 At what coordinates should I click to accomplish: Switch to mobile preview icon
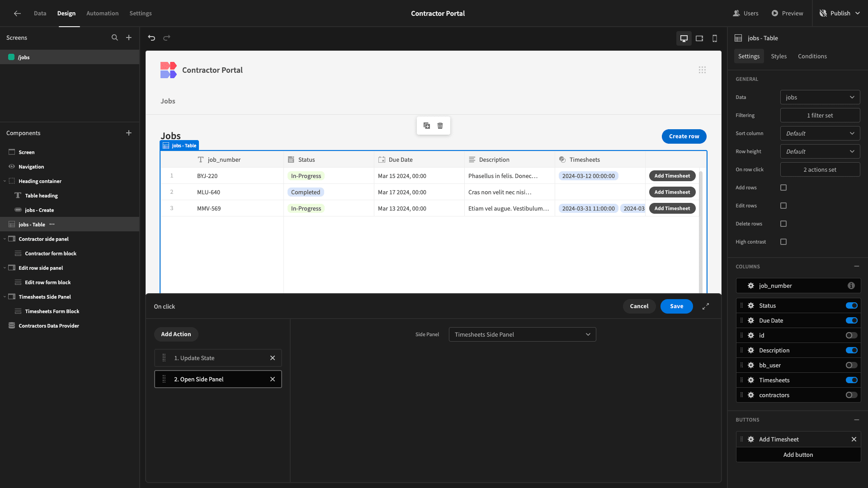pyautogui.click(x=715, y=38)
